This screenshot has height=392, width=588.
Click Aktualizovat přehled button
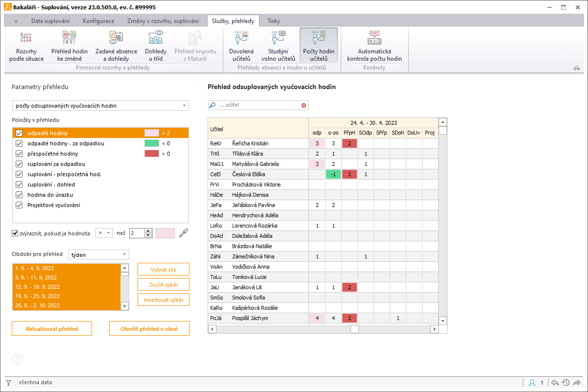52,329
